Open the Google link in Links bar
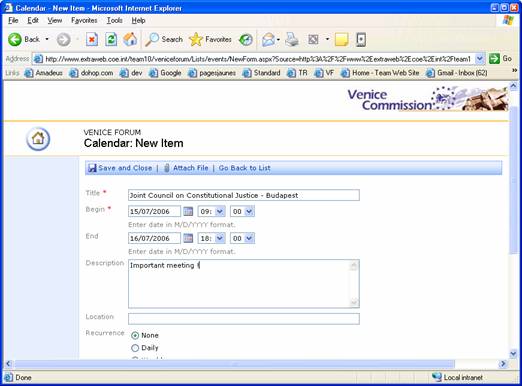522x386 pixels. coord(165,73)
